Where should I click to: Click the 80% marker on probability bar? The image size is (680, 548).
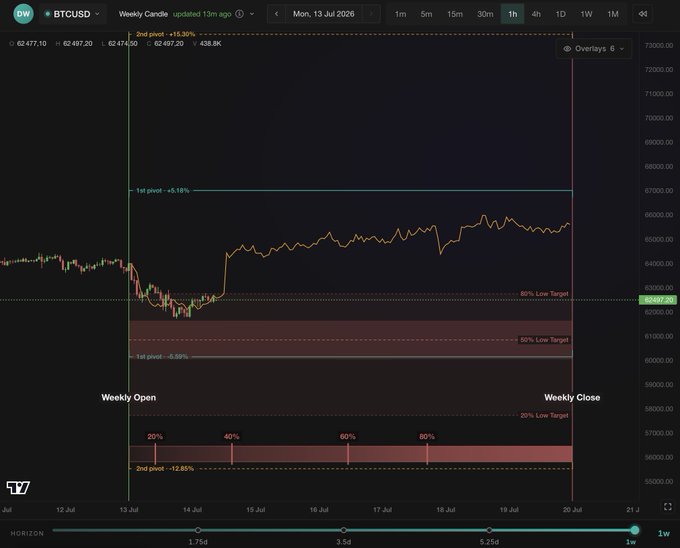tap(427, 453)
